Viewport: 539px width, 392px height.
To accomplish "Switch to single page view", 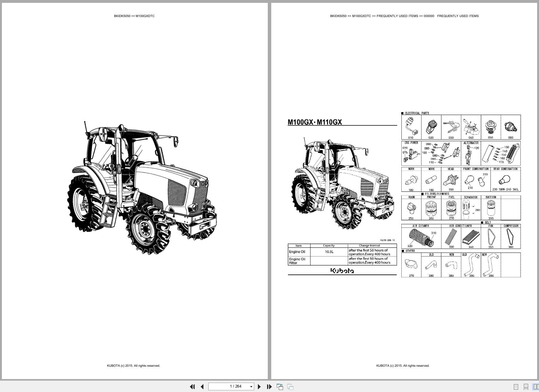I will point(516,387).
